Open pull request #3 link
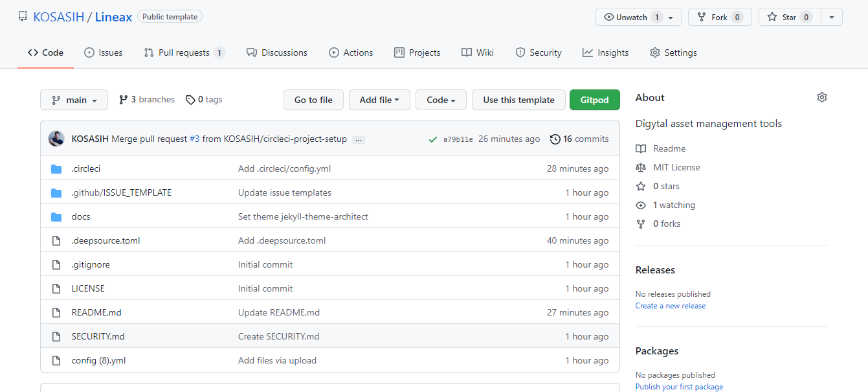Viewport: 868px width, 392px height. point(194,139)
